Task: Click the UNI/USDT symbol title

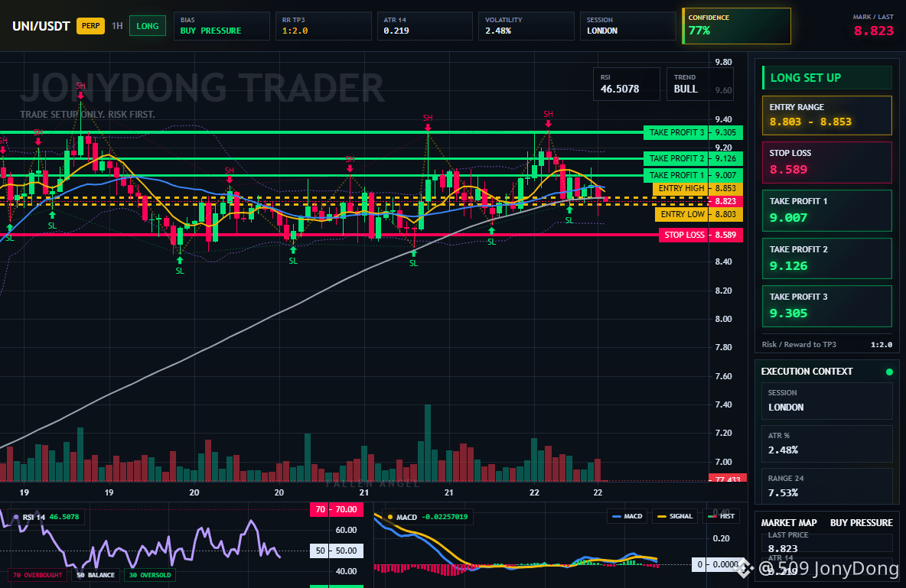Action: pyautogui.click(x=41, y=26)
